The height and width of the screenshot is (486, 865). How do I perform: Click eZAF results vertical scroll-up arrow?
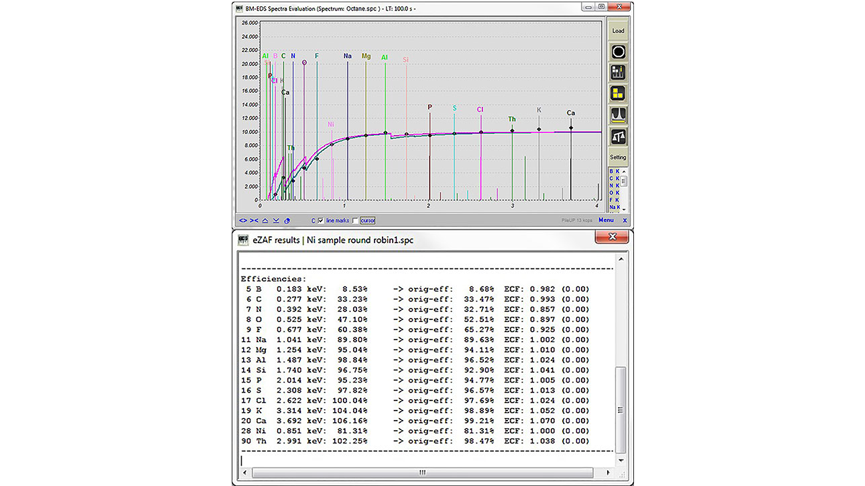[621, 259]
